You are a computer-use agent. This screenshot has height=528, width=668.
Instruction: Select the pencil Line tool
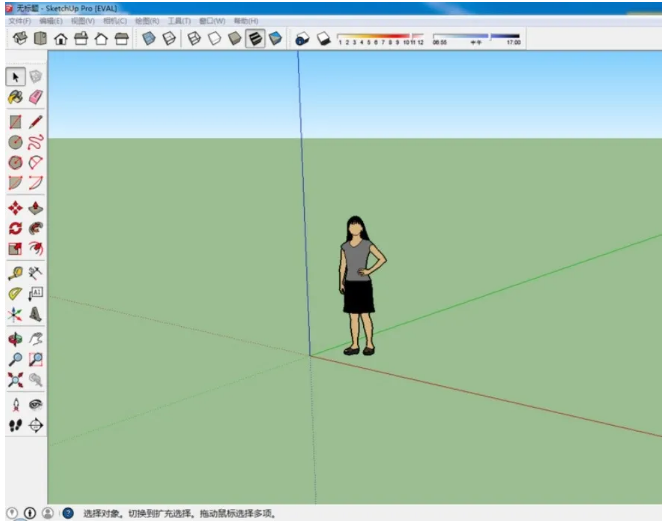(36, 122)
